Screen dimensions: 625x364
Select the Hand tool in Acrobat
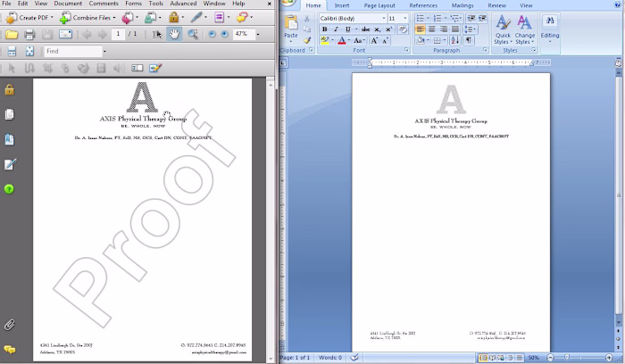coord(174,34)
